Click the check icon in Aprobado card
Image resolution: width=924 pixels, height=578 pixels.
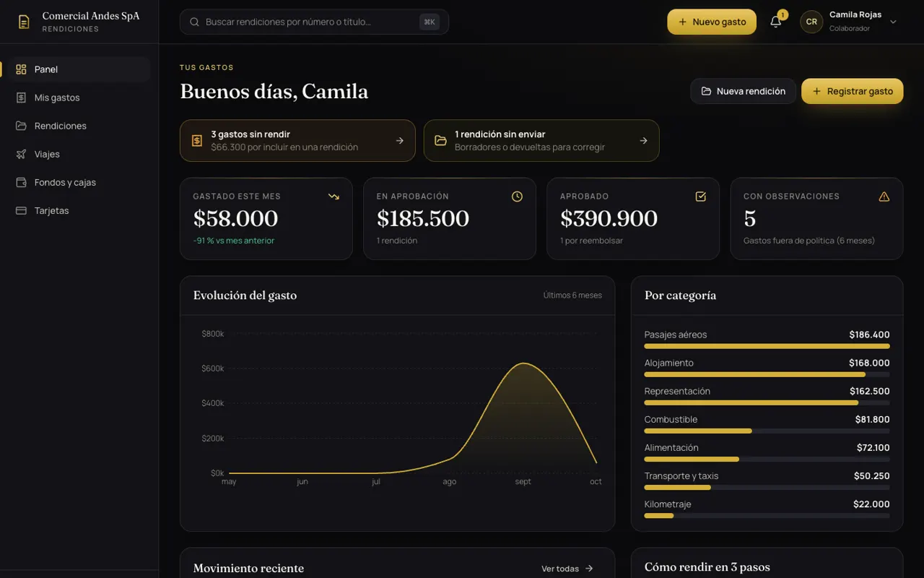pos(700,197)
